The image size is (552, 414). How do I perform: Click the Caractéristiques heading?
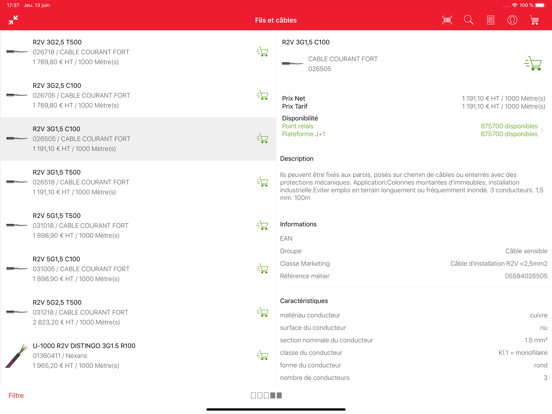pos(304,301)
